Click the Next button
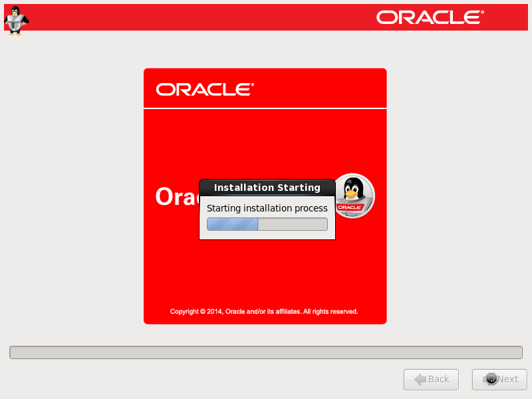Viewport: 532px width, 399px height. 499,379
